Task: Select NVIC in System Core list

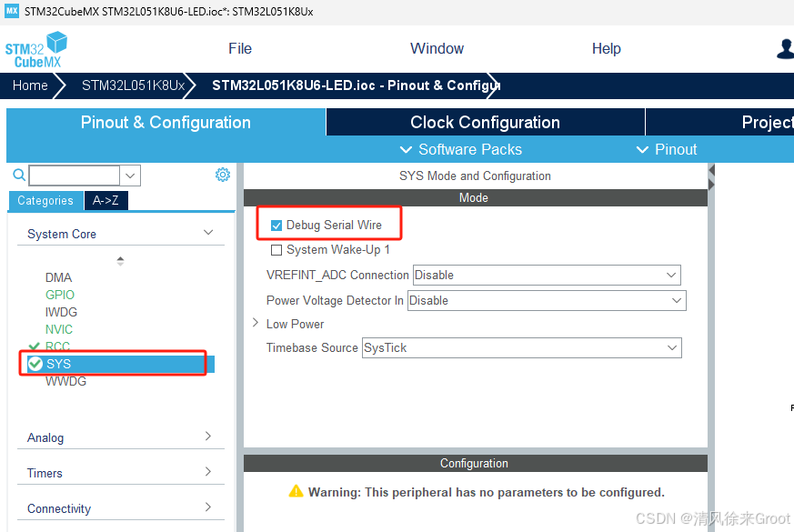Action: [x=59, y=329]
